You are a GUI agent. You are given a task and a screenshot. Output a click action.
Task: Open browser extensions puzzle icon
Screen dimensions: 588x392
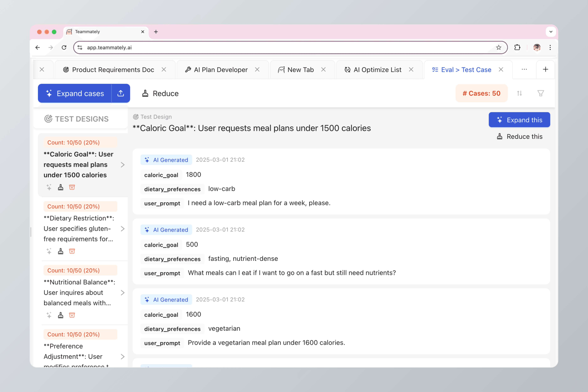click(x=517, y=48)
